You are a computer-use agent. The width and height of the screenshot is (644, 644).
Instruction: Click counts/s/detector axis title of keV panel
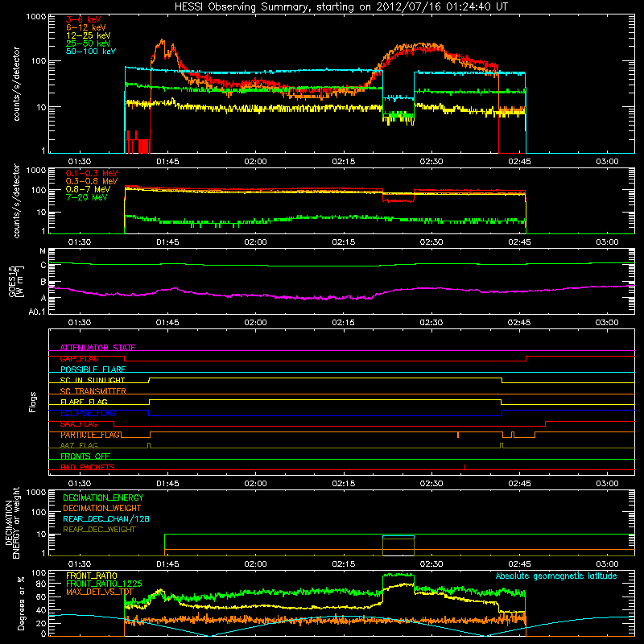pyautogui.click(x=16, y=84)
